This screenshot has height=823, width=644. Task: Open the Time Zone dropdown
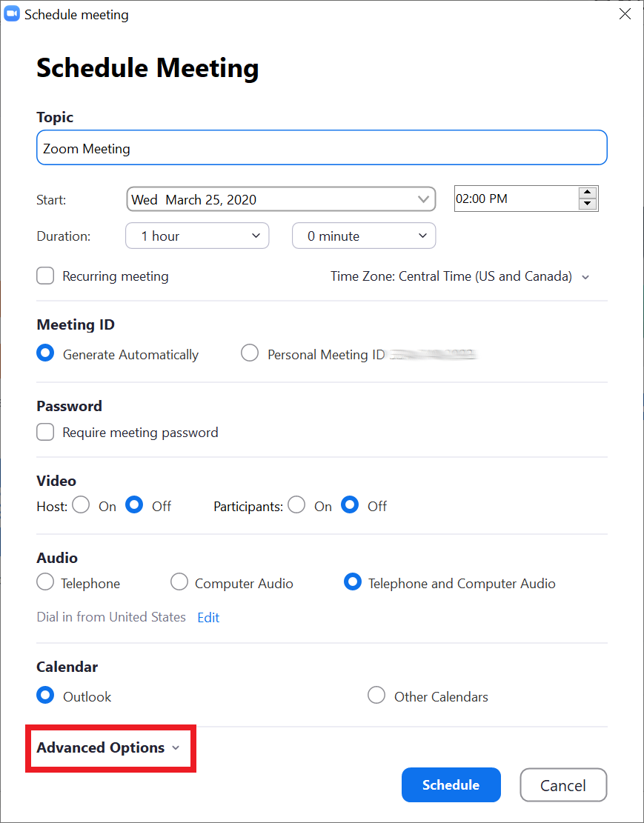[x=459, y=276]
